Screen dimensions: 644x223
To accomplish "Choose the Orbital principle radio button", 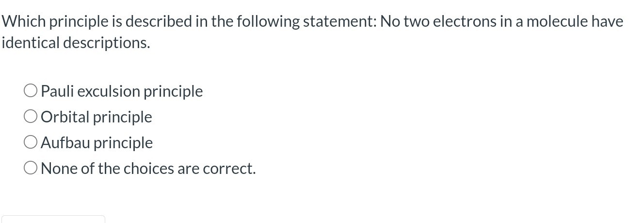I will point(31,116).
